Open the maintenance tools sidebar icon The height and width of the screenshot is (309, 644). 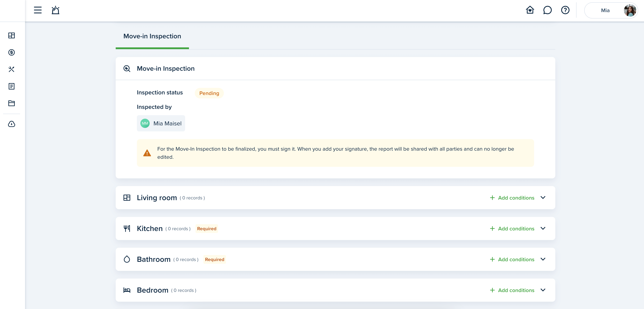12,69
